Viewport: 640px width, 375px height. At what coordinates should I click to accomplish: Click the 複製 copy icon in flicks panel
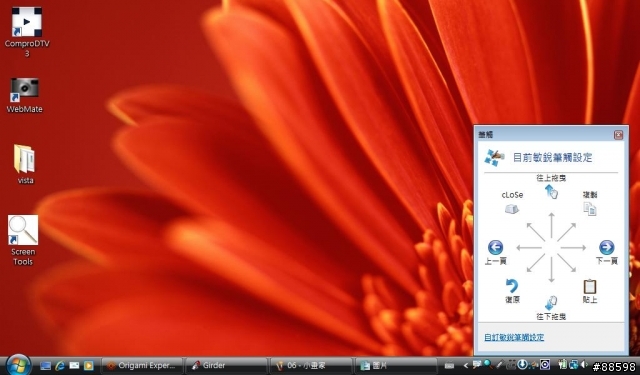click(x=590, y=209)
